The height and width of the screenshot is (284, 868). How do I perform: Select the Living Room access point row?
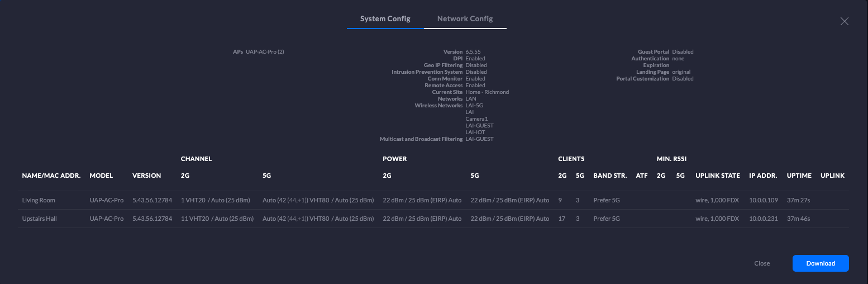[39, 200]
